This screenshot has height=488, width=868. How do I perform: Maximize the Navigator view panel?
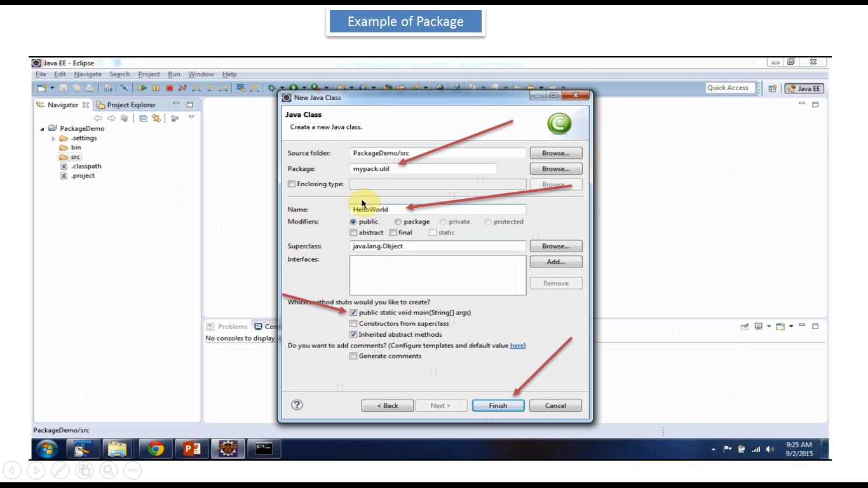click(x=189, y=105)
